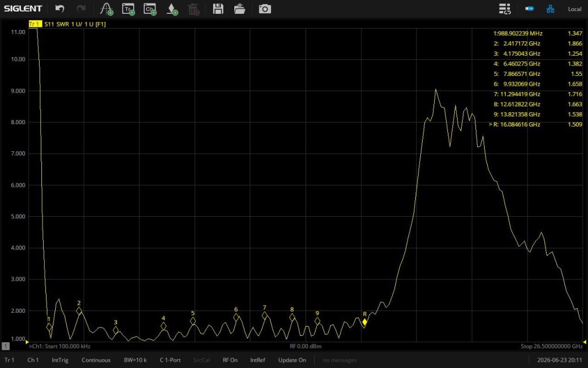Select marker 7 diamond on the trace
This screenshot has height=368, width=588.
[264, 316]
